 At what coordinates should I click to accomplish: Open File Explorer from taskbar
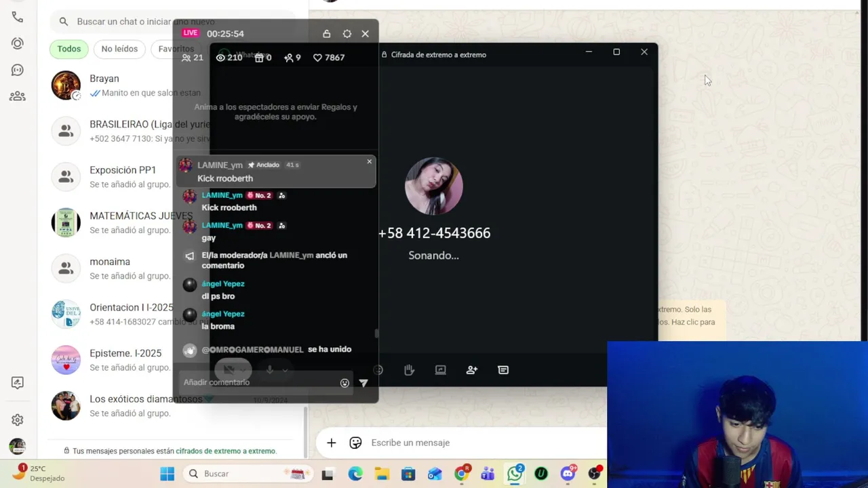pyautogui.click(x=382, y=474)
